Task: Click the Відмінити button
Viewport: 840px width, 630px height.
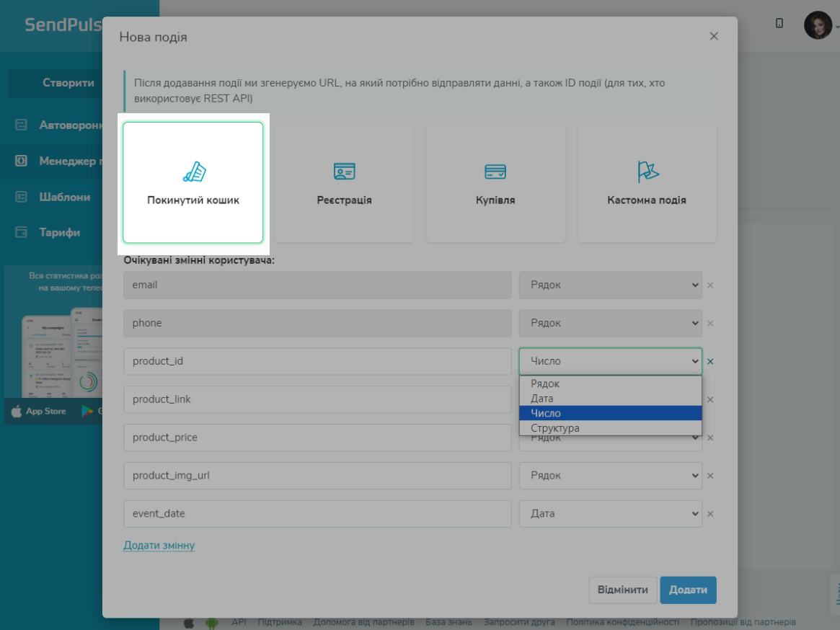Action: [622, 590]
